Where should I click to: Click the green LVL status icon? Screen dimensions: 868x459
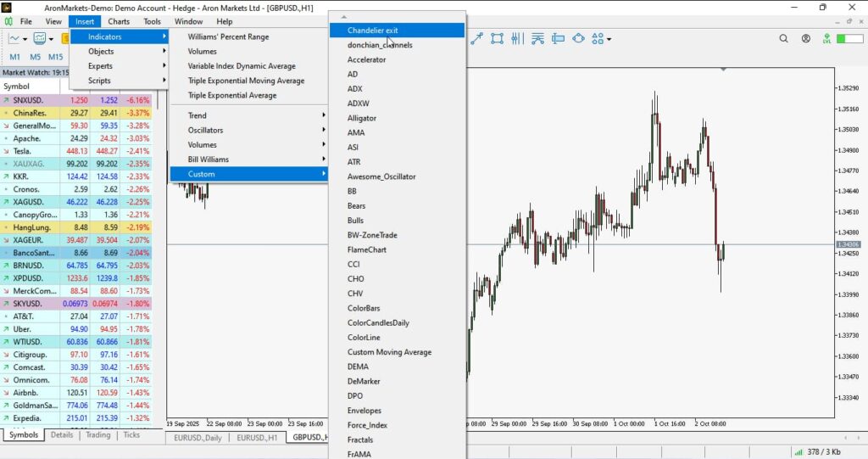coord(826,38)
